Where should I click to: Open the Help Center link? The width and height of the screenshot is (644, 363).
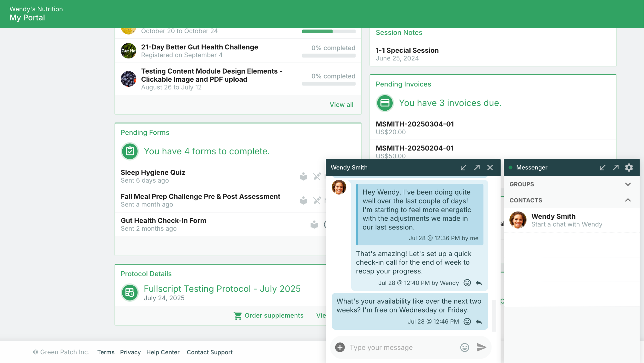tap(163, 352)
